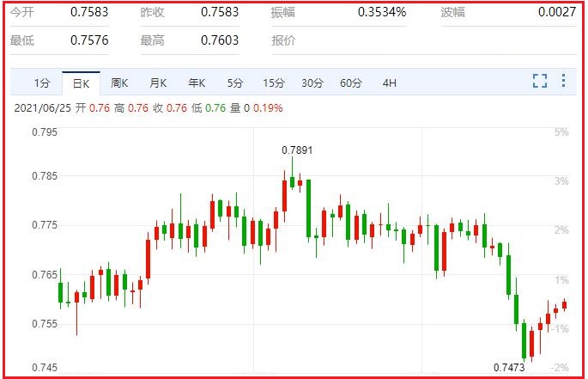The height and width of the screenshot is (379, 588).
Task: Click the 最高 label
Action: tap(152, 40)
